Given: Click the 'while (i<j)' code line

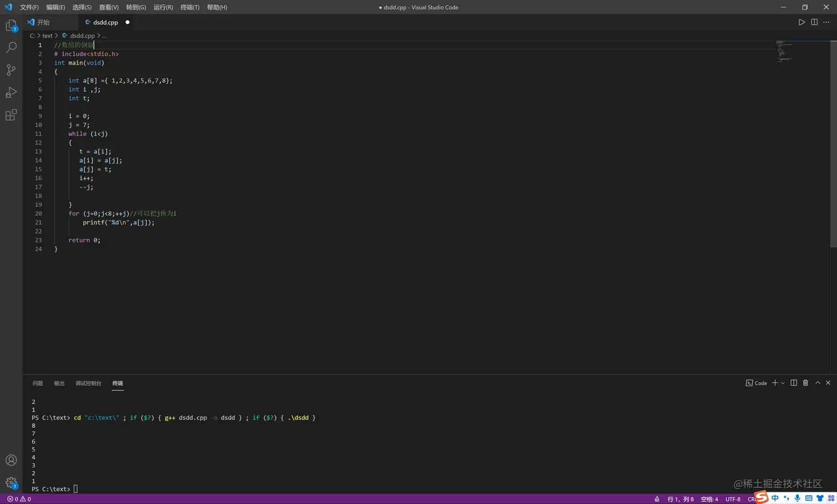Looking at the screenshot, I should [88, 134].
